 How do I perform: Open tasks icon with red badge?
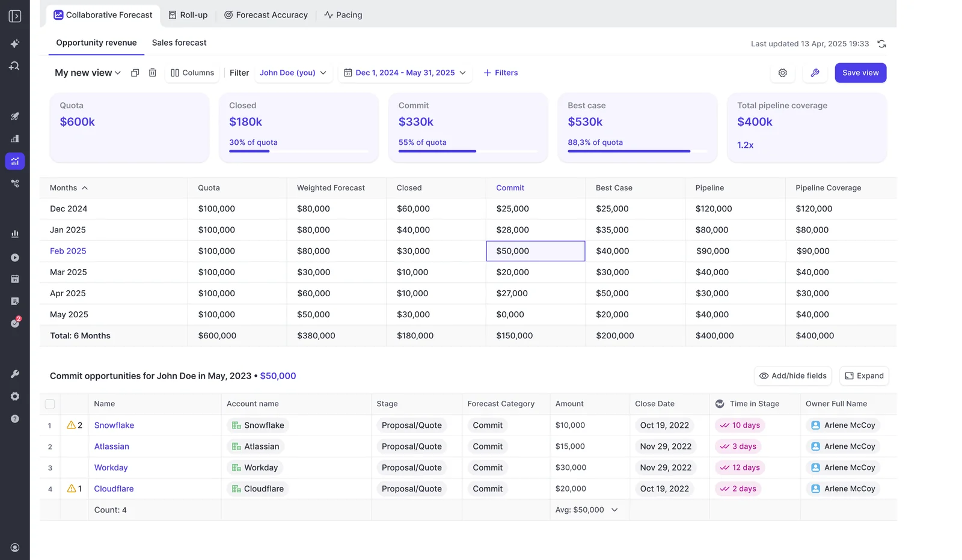[16, 322]
